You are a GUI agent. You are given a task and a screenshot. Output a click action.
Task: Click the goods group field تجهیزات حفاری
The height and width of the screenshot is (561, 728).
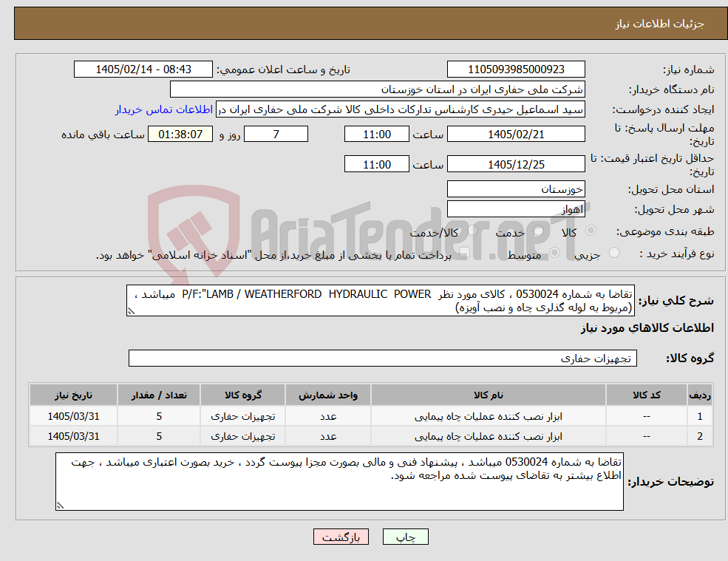point(383,358)
